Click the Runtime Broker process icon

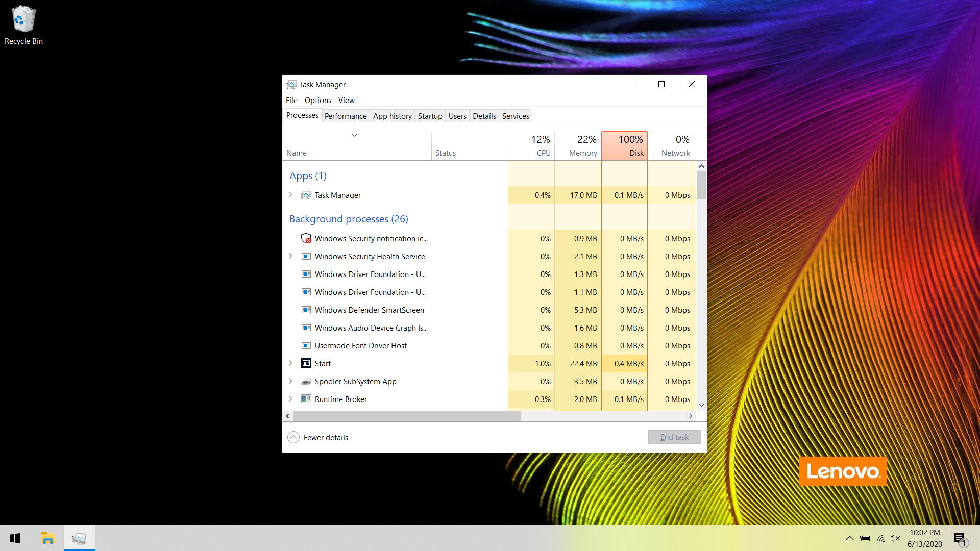coord(306,399)
